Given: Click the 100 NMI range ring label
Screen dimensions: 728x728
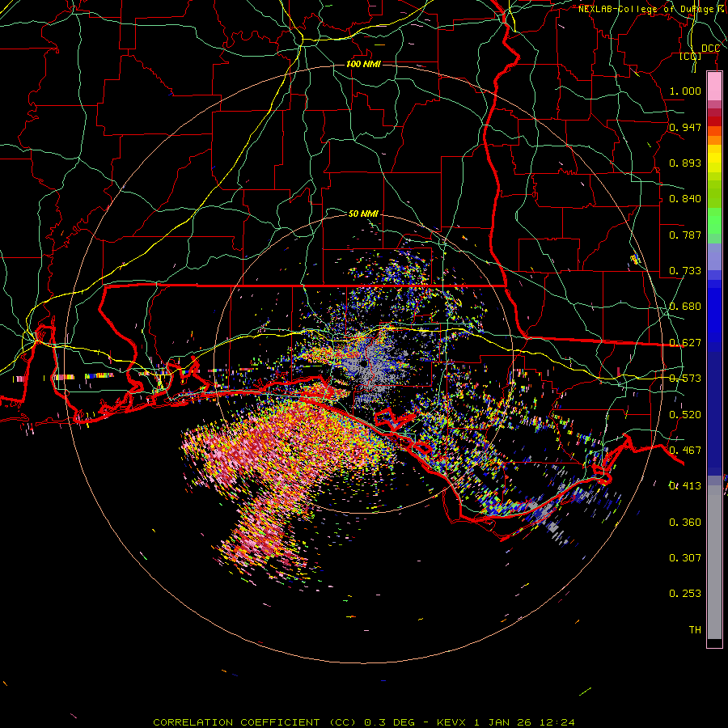Looking at the screenshot, I should click(x=363, y=64).
